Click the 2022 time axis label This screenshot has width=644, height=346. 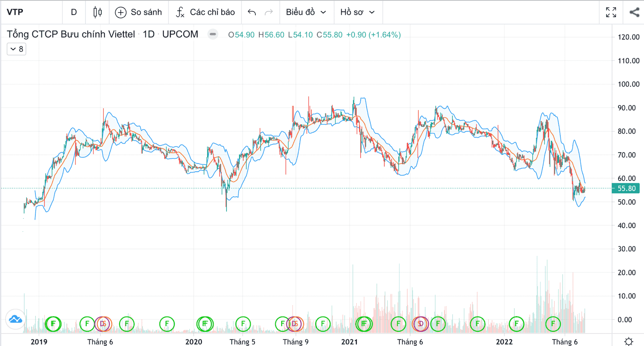(504, 342)
